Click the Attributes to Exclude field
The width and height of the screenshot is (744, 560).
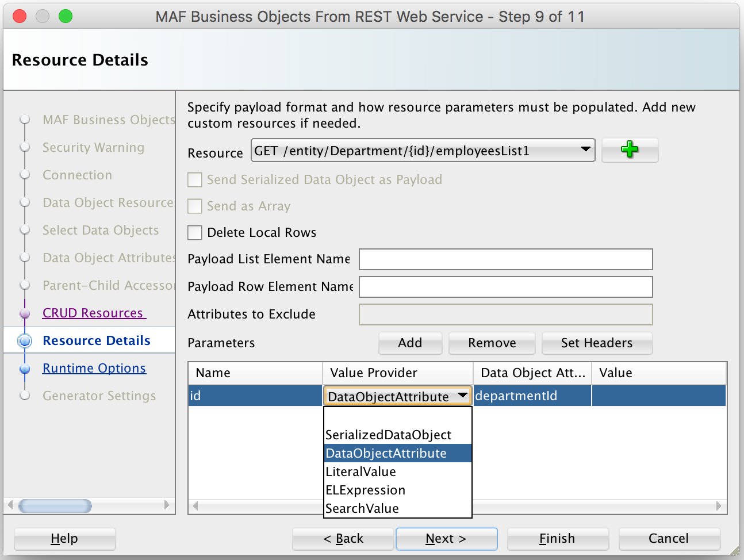click(x=506, y=314)
